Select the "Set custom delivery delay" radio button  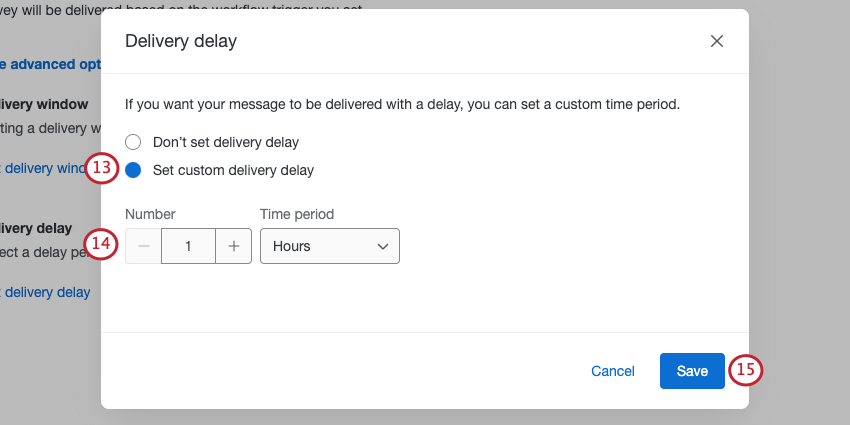click(x=133, y=170)
